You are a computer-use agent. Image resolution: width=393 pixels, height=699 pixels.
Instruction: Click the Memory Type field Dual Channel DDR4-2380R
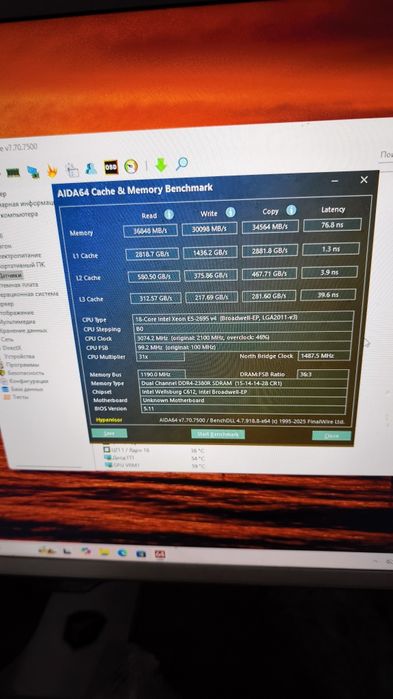click(x=243, y=383)
